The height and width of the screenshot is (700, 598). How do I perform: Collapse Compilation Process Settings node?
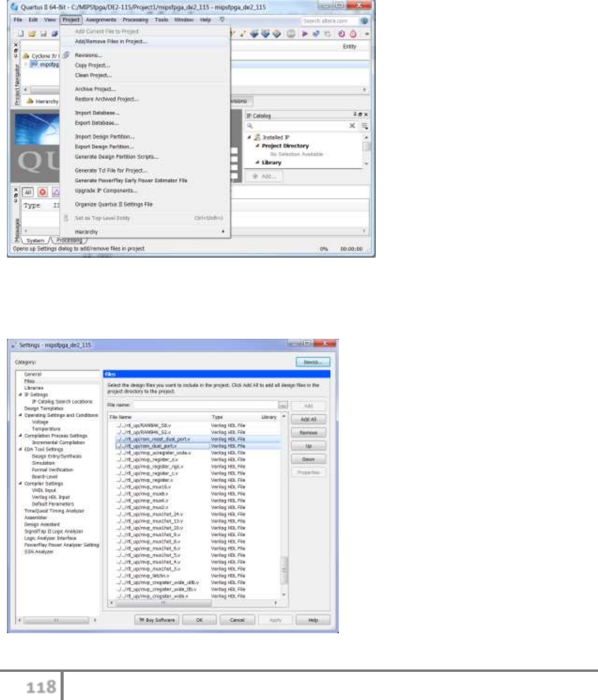pos(20,435)
